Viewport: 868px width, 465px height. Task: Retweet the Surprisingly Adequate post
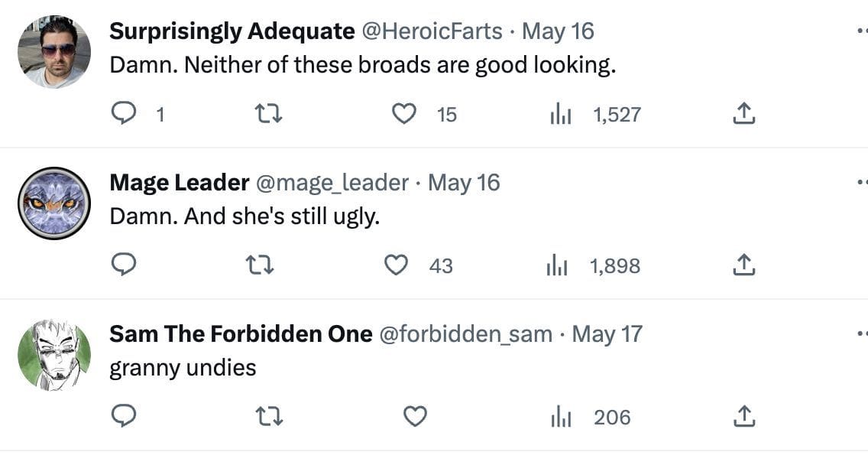[267, 115]
